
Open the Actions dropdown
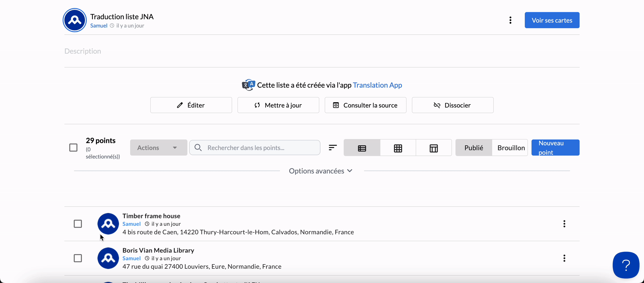(159, 147)
